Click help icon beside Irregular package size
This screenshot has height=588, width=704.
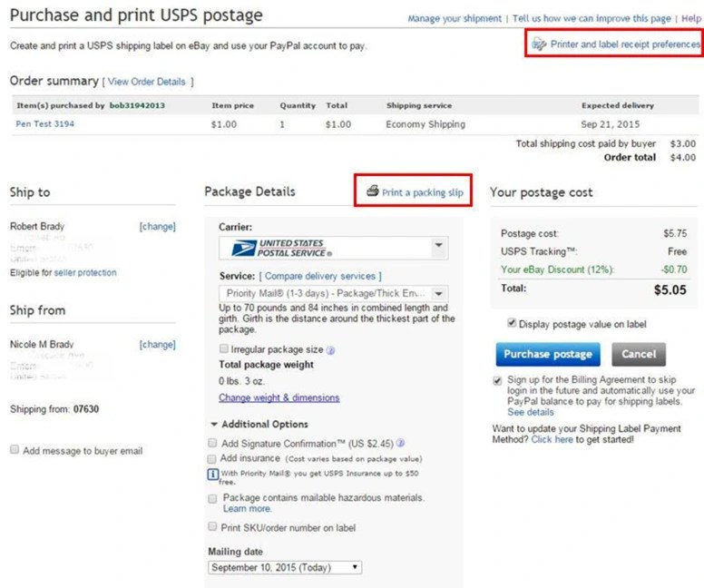point(330,349)
